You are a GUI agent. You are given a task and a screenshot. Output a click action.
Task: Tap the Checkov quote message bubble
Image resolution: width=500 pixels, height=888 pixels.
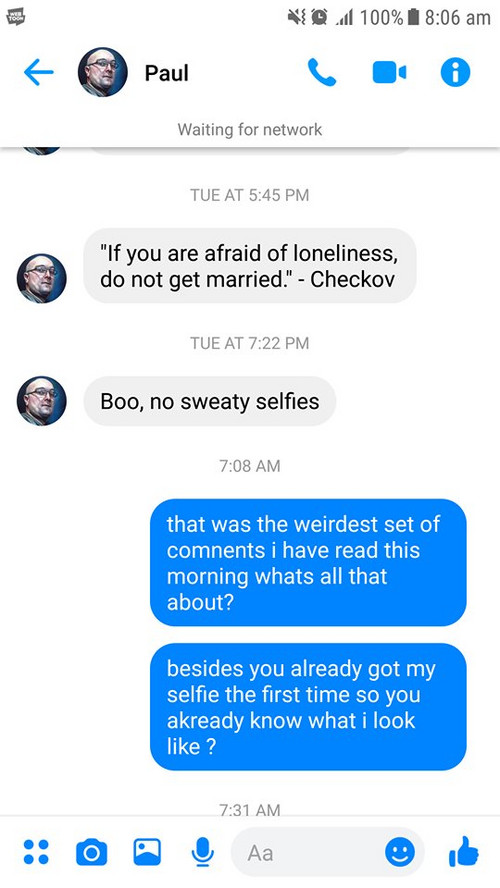click(250, 266)
